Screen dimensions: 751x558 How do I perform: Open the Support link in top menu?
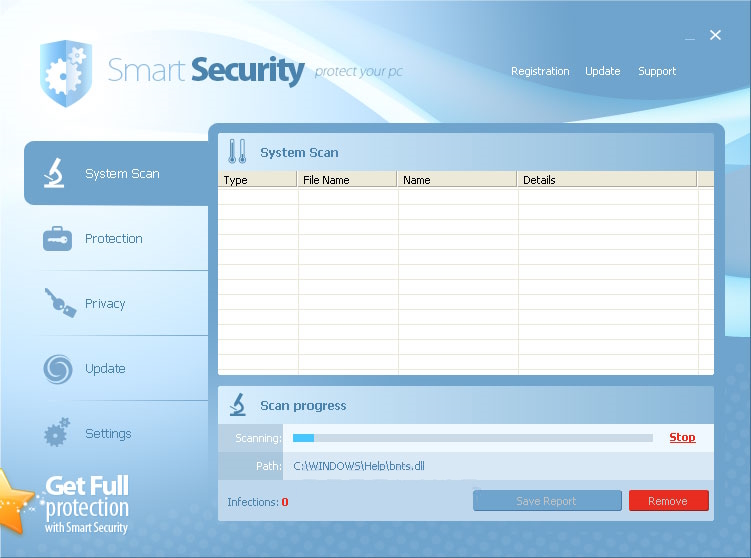[657, 71]
